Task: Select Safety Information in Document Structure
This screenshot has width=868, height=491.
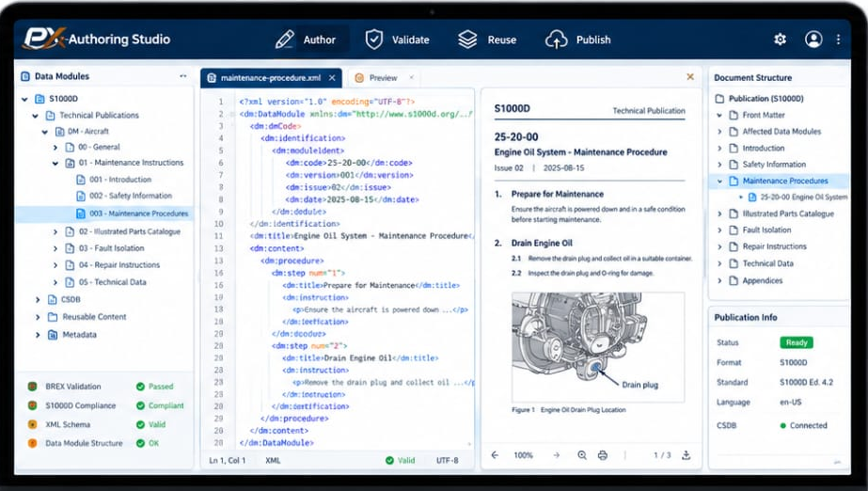Action: (767, 165)
